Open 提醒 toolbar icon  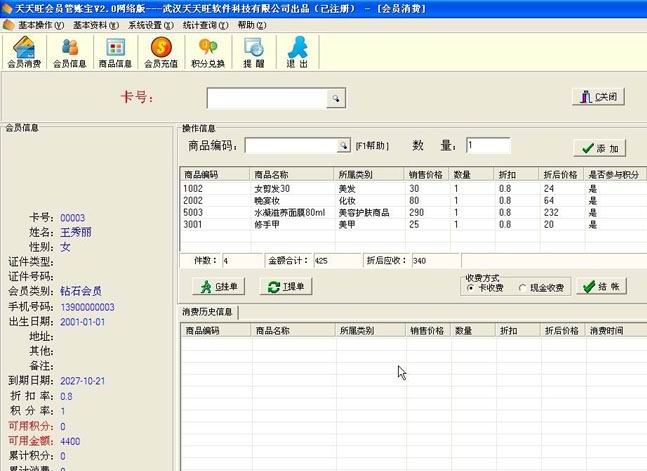(x=253, y=52)
